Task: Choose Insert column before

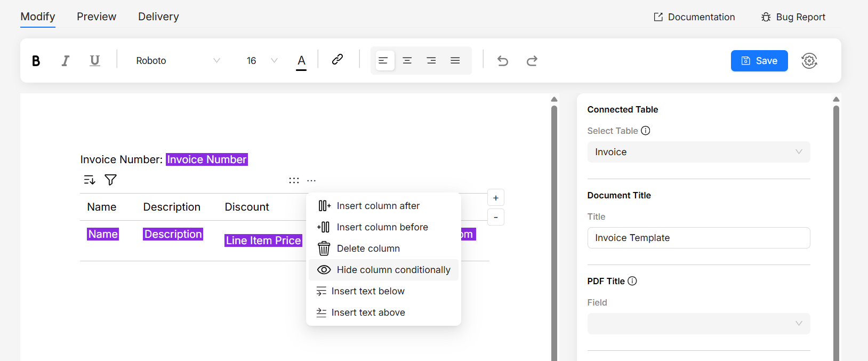Action: (x=383, y=227)
